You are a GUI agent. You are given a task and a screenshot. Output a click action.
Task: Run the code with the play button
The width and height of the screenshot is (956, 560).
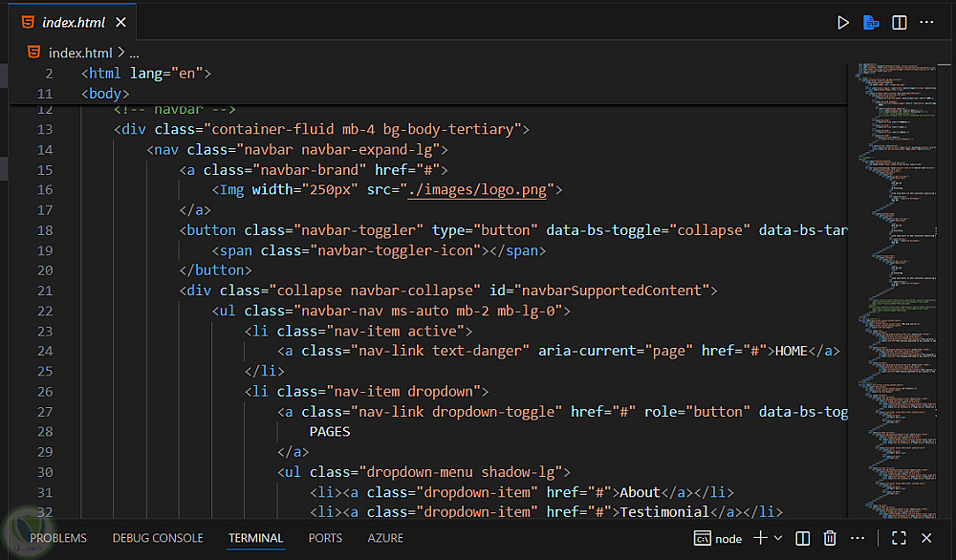click(x=842, y=23)
